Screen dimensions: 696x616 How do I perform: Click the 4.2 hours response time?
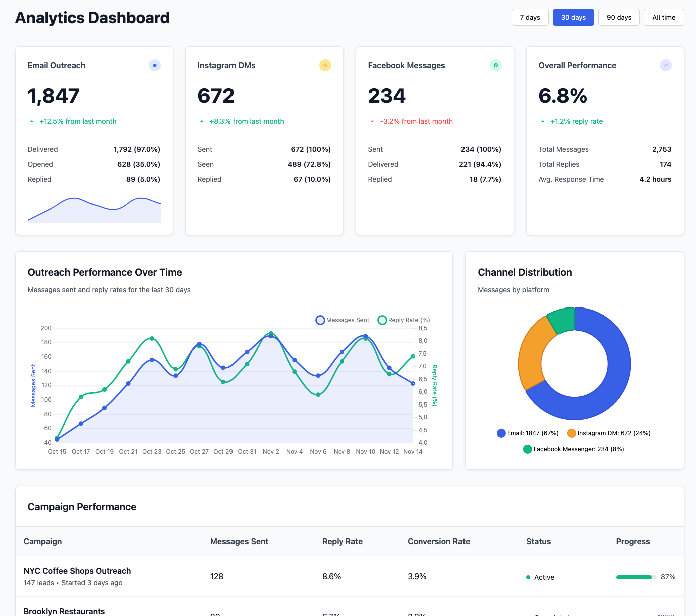click(656, 179)
